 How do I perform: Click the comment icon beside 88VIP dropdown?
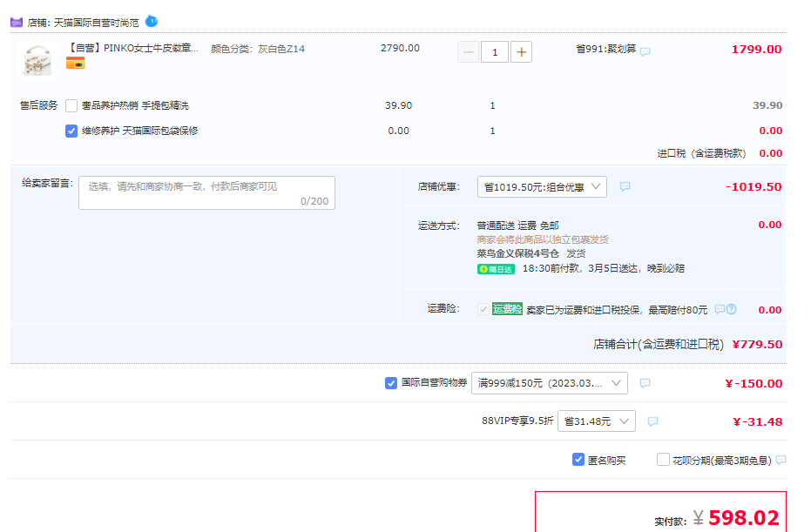click(652, 421)
